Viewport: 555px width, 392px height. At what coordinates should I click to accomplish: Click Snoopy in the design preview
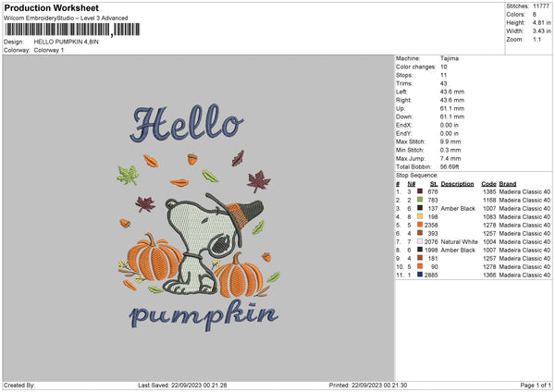pyautogui.click(x=213, y=244)
